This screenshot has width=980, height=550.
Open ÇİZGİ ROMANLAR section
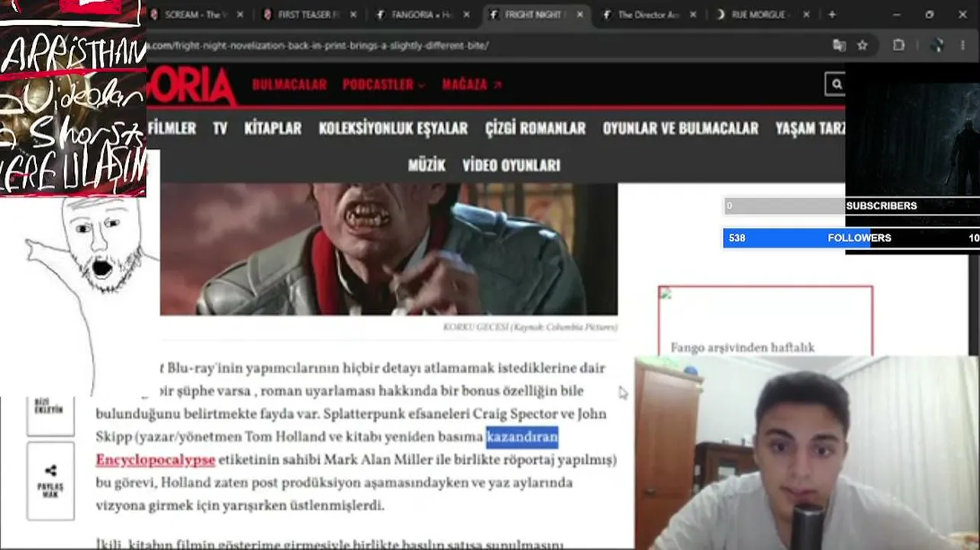pos(535,128)
